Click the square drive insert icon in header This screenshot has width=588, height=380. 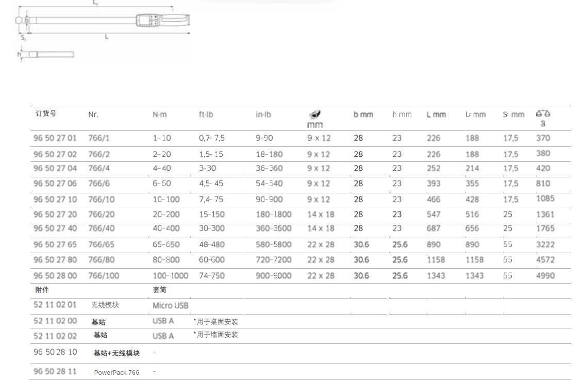(314, 114)
